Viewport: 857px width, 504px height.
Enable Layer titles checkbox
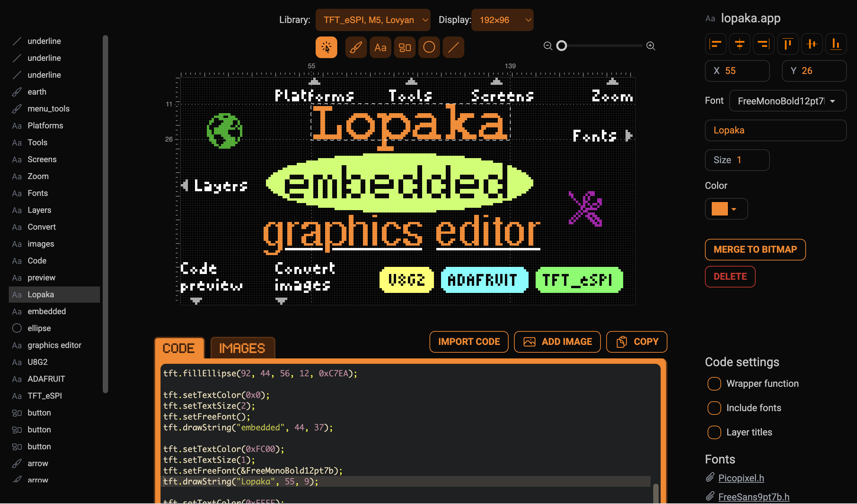714,432
